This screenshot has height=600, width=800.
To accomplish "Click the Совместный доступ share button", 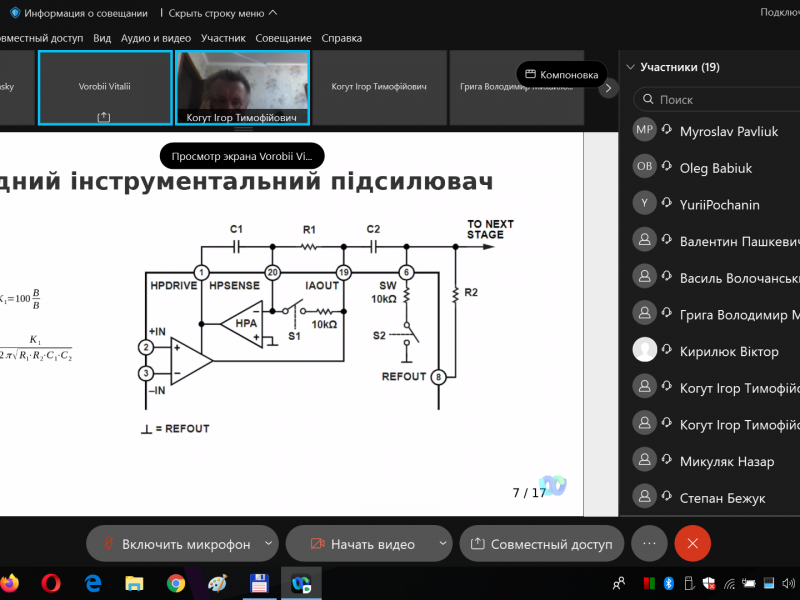I will tap(541, 544).
